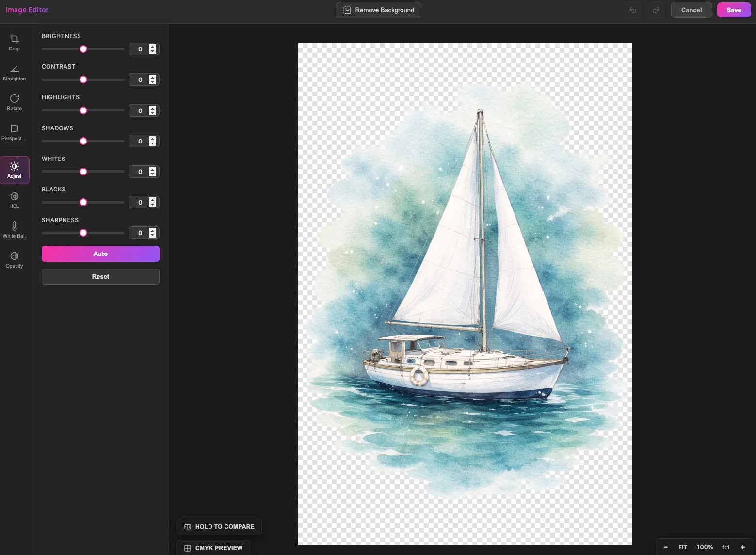The height and width of the screenshot is (555, 756).
Task: Click the Blacks slider handle
Action: pos(83,202)
